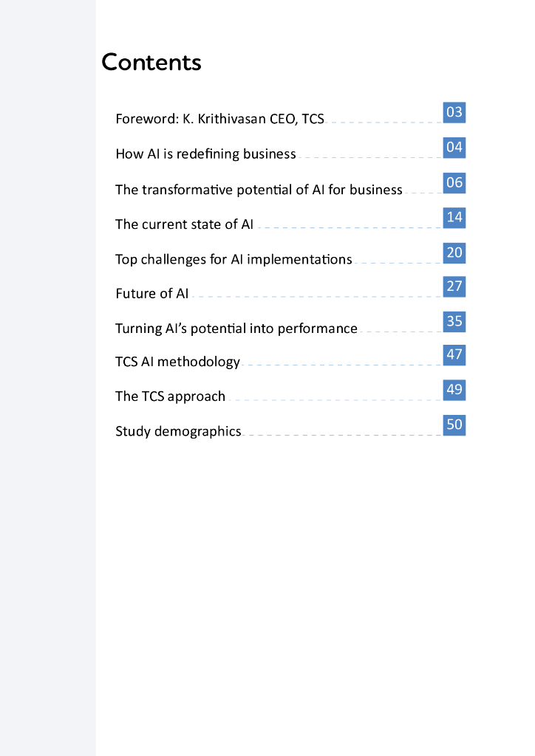Image resolution: width=535 pixels, height=756 pixels.
Task: Click page number box 03
Action: tap(454, 112)
